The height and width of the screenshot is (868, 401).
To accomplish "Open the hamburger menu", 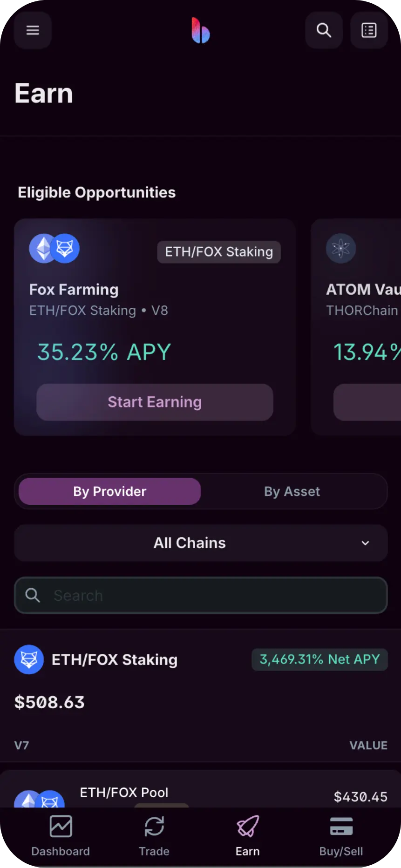I will pos(33,30).
